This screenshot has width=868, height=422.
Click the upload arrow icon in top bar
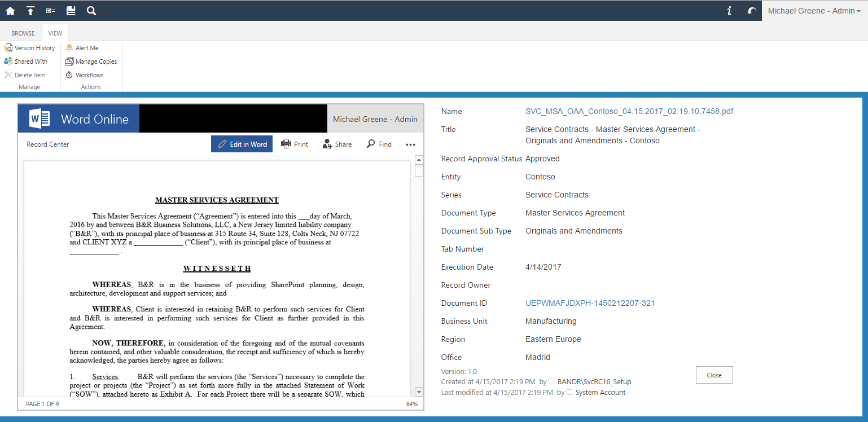[30, 11]
